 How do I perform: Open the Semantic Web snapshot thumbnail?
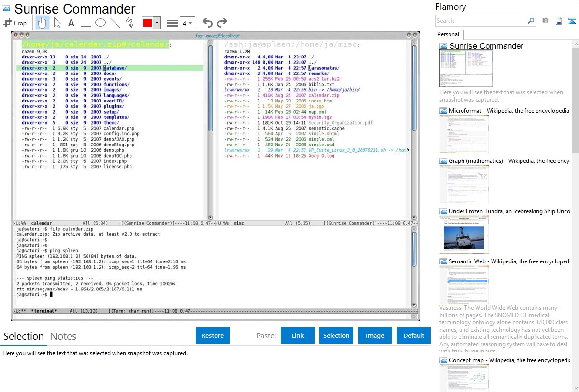(x=464, y=285)
